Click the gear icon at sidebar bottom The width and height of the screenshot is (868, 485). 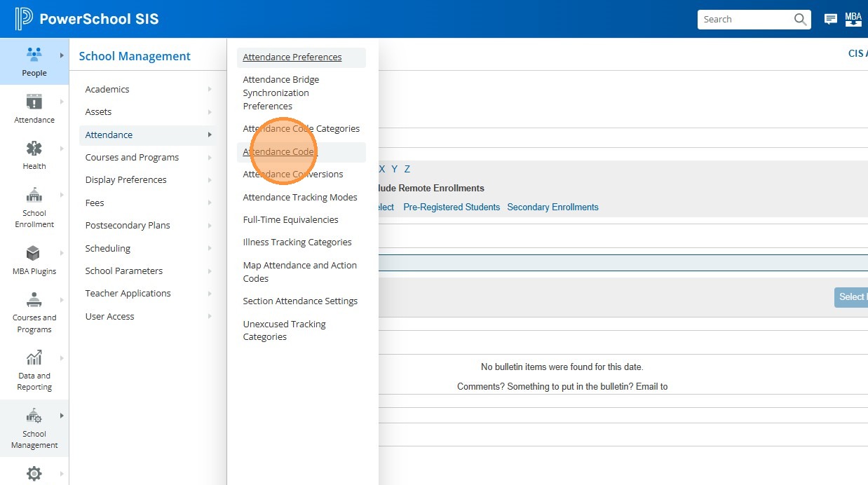tap(34, 473)
